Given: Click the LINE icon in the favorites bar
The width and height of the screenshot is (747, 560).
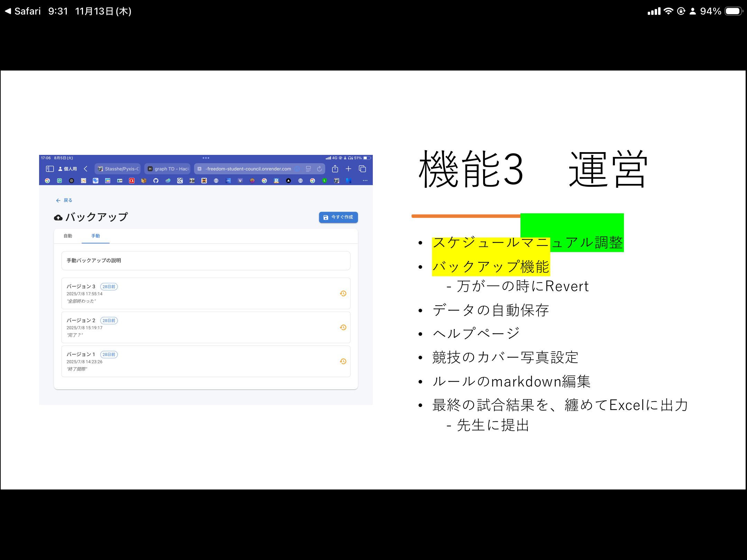Looking at the screenshot, I should (x=324, y=180).
